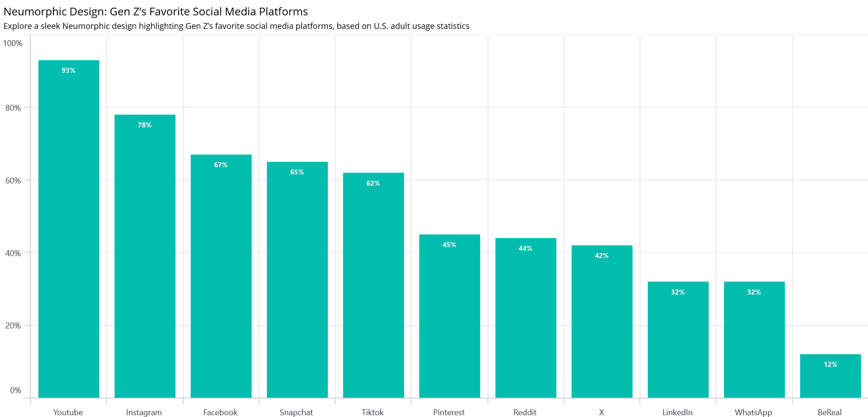Click the Snapchat axis category label
The image size is (868, 417).
(x=296, y=412)
